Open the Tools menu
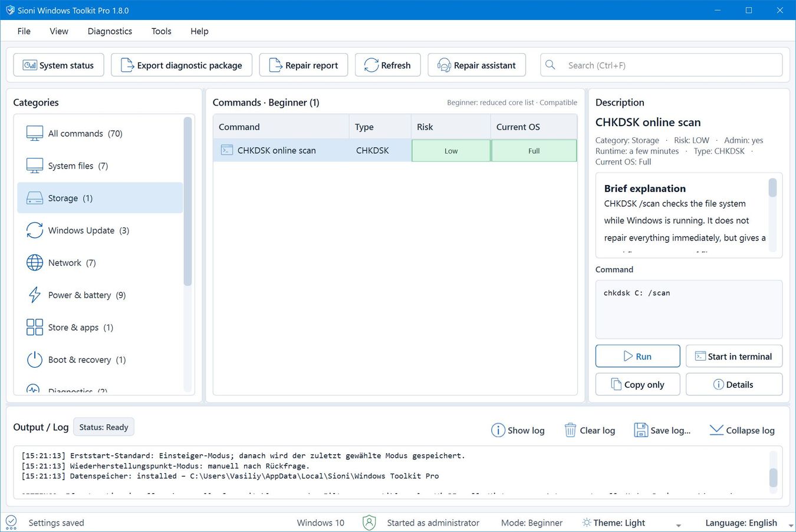 pos(161,31)
